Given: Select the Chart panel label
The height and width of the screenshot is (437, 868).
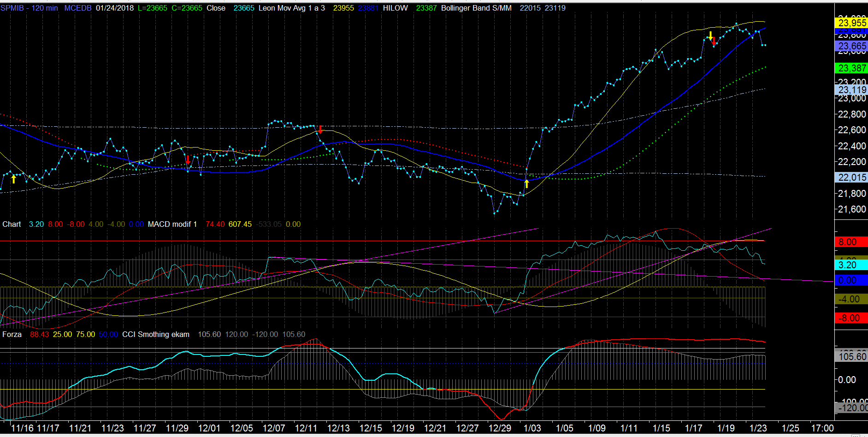Looking at the screenshot, I should point(12,224).
